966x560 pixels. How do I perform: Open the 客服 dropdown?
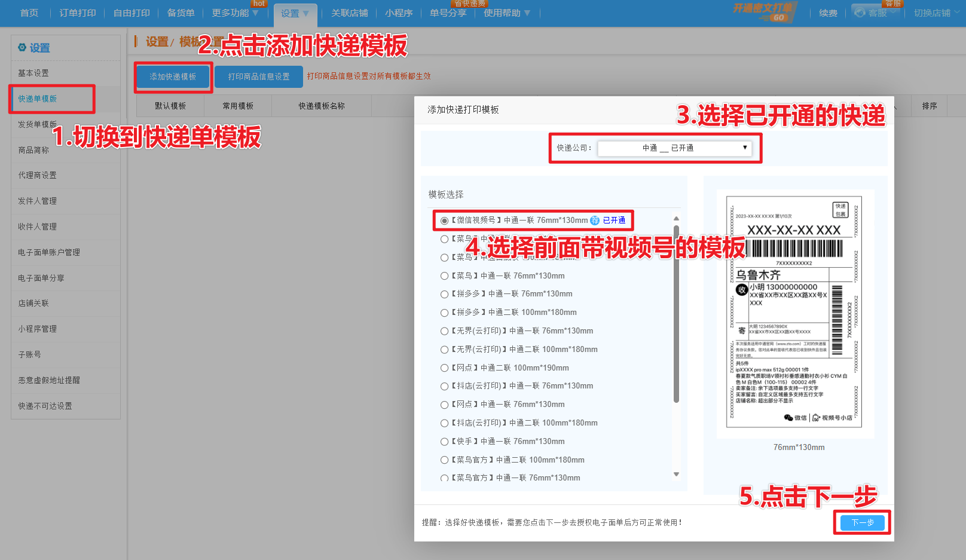coord(876,13)
